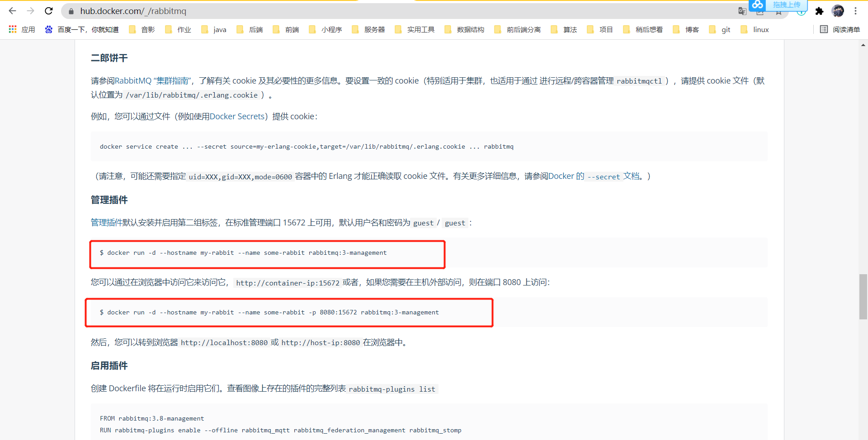Open the browser extensions puzzle icon
Image resolution: width=868 pixels, height=440 pixels.
coord(819,11)
